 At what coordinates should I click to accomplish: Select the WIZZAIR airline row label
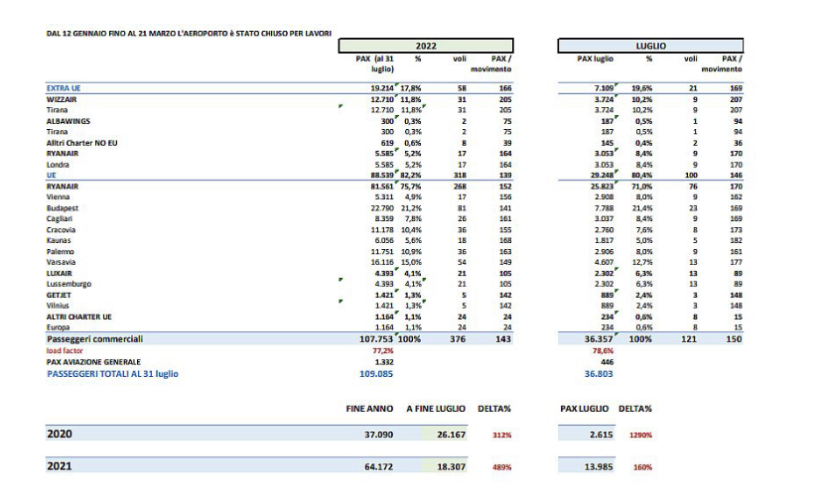coord(64,100)
